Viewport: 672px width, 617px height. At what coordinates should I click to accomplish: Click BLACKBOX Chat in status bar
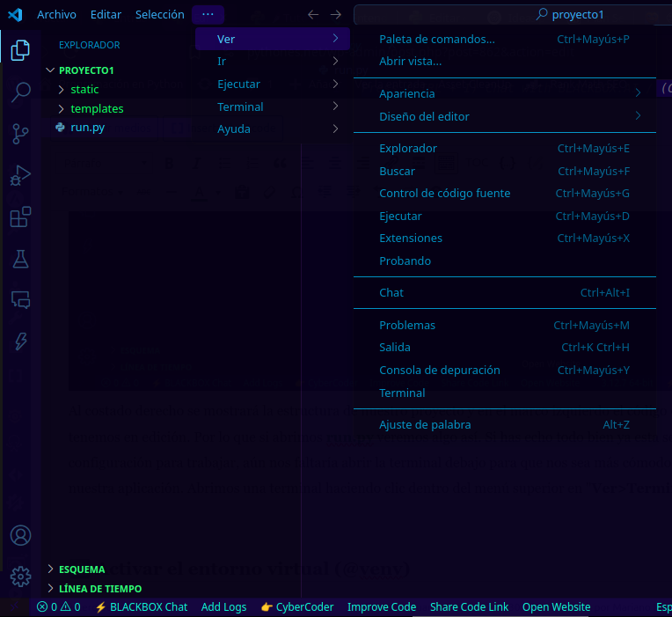coord(141,607)
